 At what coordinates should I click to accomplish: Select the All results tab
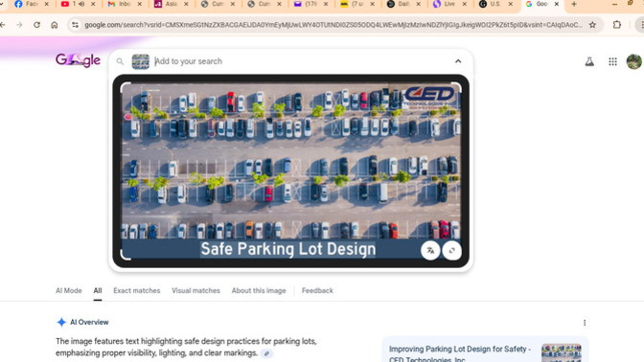click(98, 290)
